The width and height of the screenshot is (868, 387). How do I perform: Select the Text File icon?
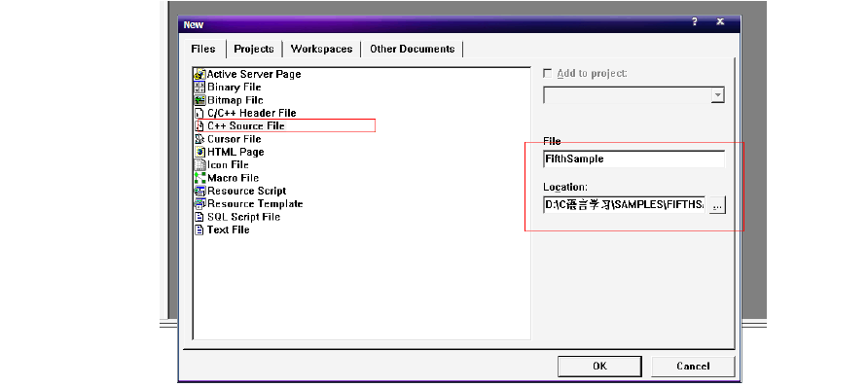pyautogui.click(x=199, y=229)
